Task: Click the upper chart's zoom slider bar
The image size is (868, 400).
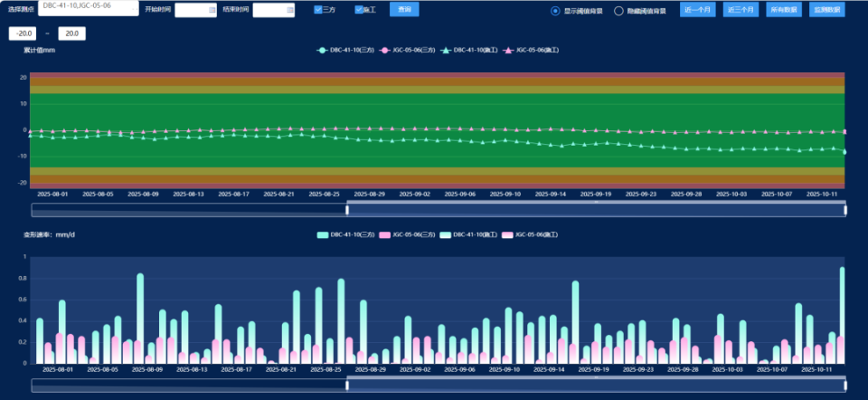Action: pyautogui.click(x=596, y=210)
